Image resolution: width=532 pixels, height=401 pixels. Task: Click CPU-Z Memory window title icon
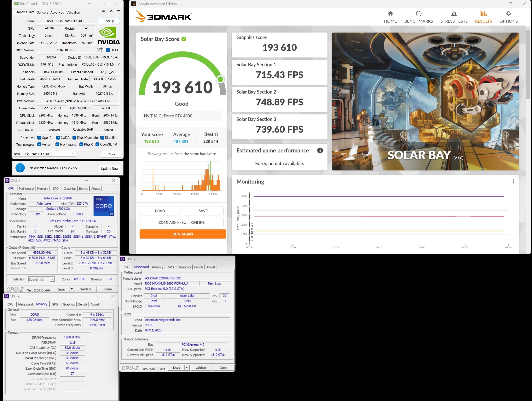(7, 296)
